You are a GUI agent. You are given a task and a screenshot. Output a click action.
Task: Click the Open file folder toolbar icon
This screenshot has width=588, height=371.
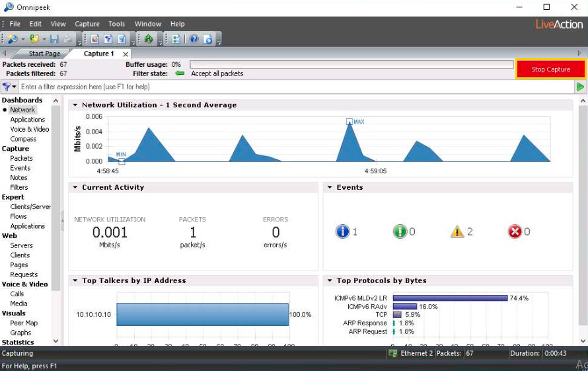[x=34, y=38]
